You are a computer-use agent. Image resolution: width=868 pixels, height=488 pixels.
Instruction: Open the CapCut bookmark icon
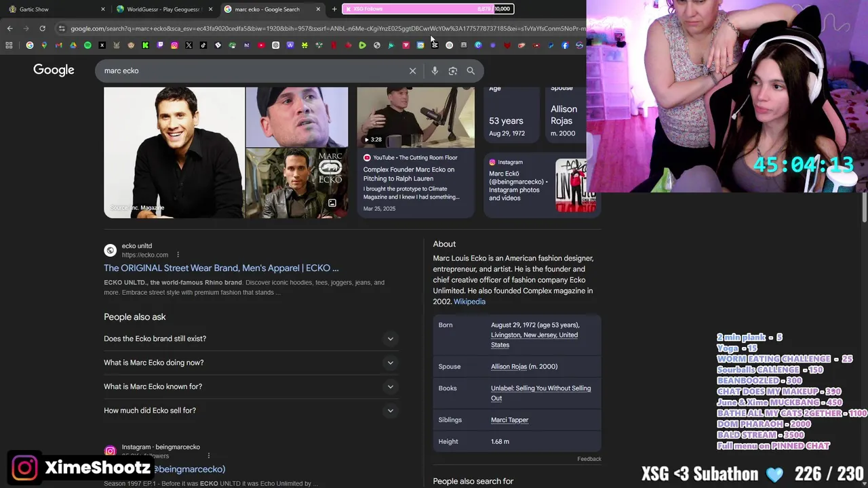(435, 45)
